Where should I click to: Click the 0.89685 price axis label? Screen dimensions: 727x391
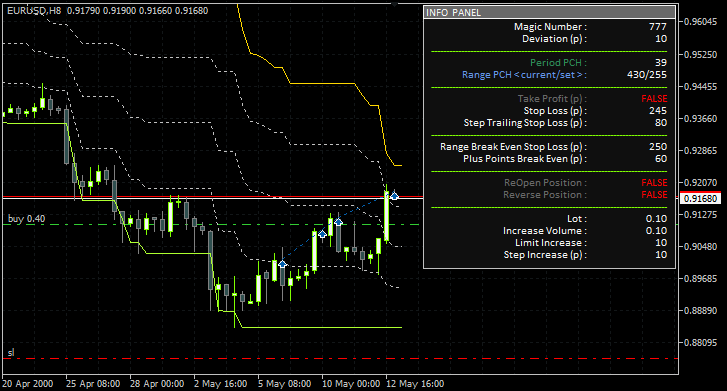(701, 278)
